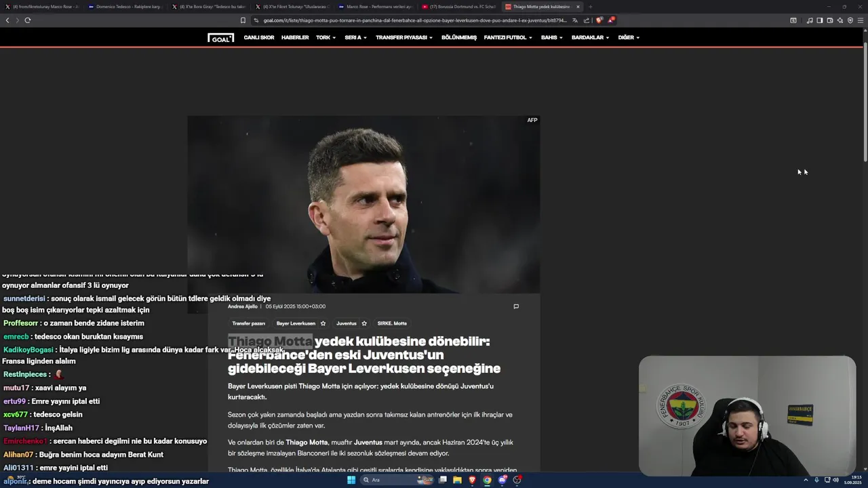868x488 pixels.
Task: Switch to the Domenico Tedesco tab
Action: [124, 7]
